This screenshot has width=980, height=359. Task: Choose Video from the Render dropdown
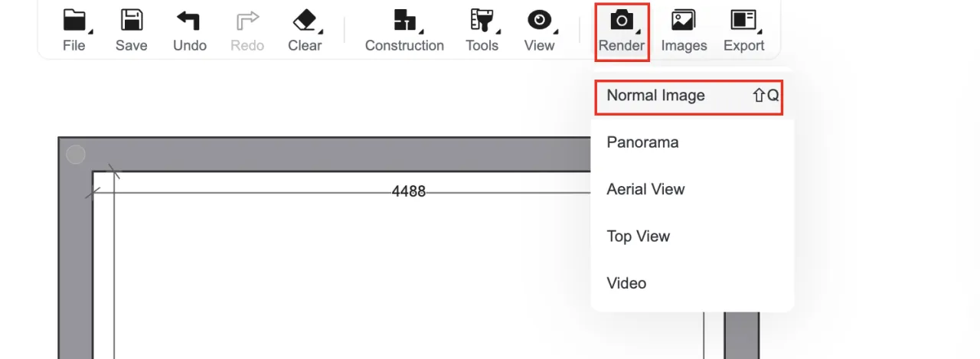tap(626, 283)
